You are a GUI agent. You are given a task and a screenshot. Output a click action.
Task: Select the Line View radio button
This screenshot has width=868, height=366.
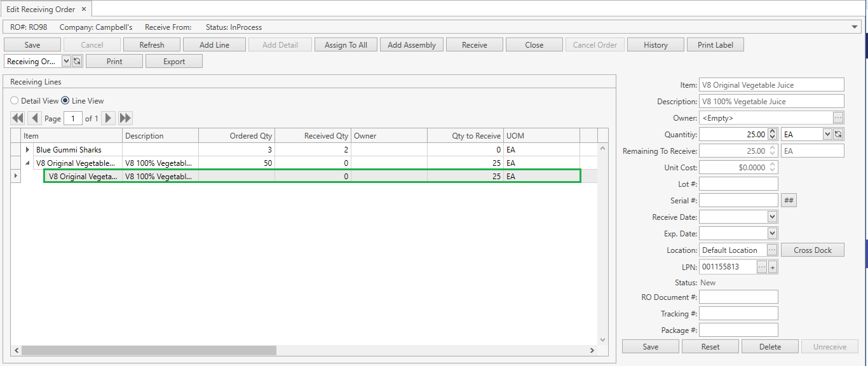[x=65, y=101]
